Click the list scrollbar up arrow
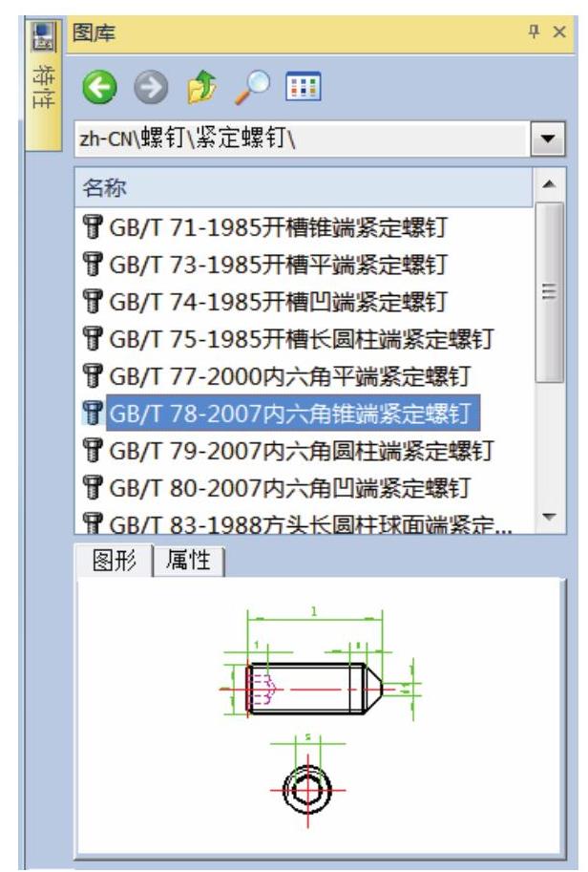 549,184
